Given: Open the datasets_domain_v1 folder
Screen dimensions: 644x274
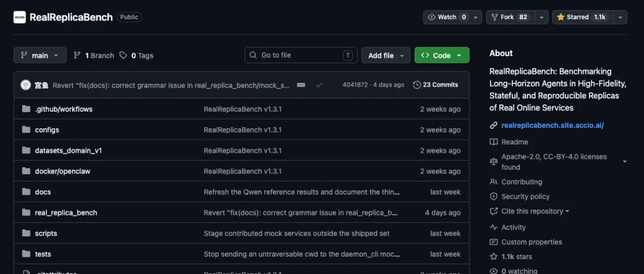Looking at the screenshot, I should 68,150.
